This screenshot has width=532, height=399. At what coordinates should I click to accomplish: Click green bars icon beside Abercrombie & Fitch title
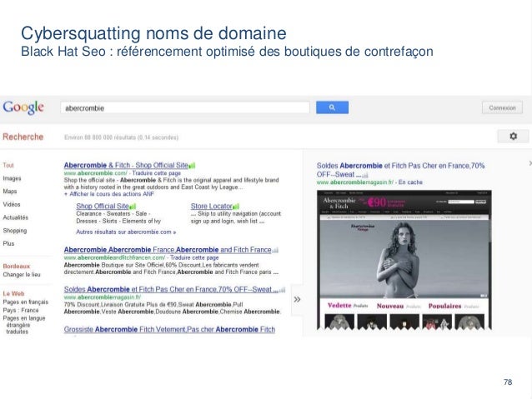tap(192, 166)
